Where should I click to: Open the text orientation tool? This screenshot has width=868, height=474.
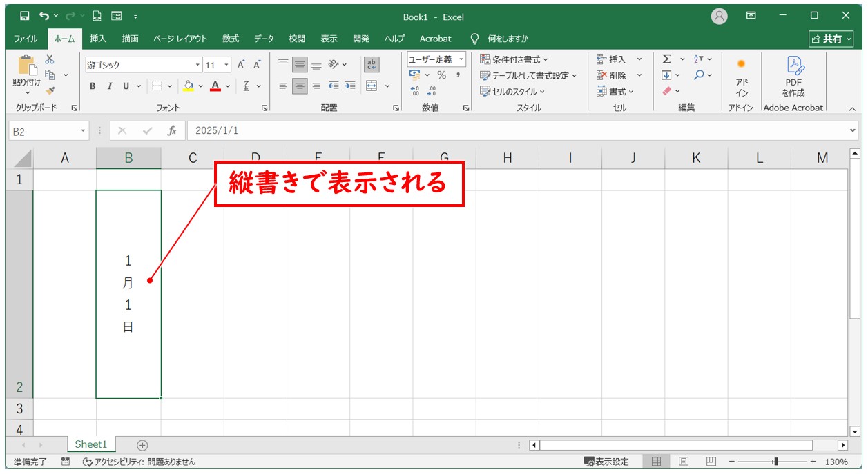point(334,65)
